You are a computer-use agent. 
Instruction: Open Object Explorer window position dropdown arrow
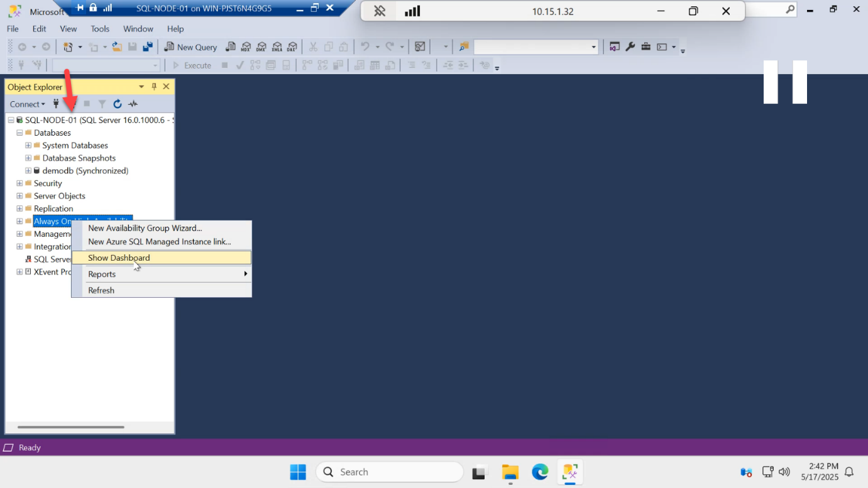pyautogui.click(x=141, y=87)
